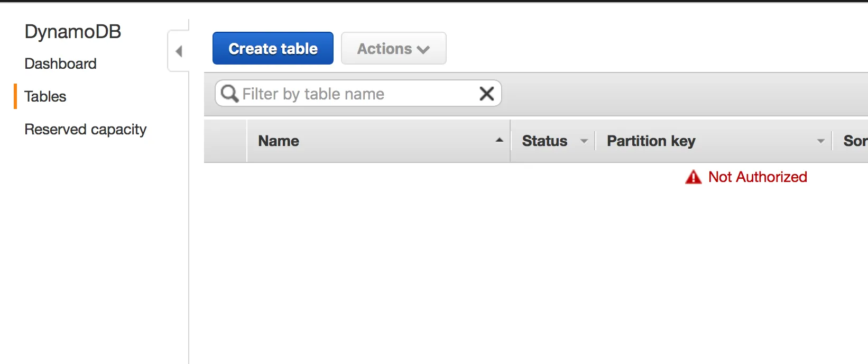Click the DynamoDB heading in the sidebar
Screen dimensions: 868x364
(x=73, y=32)
